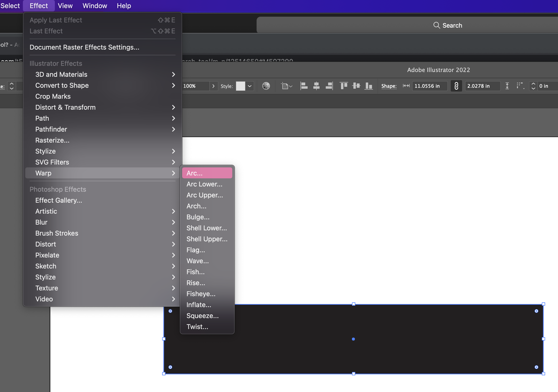The image size is (558, 392).
Task: Click the width field showing 11.0556 in
Action: tap(429, 86)
